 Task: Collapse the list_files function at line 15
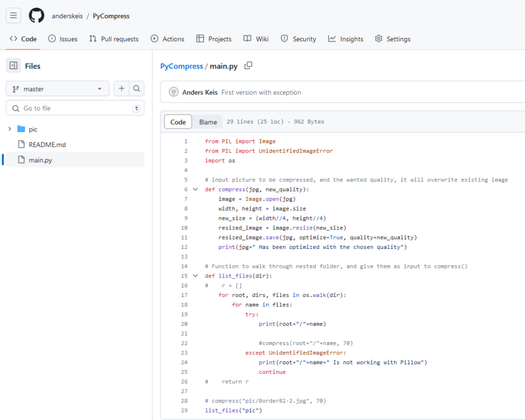coord(195,276)
